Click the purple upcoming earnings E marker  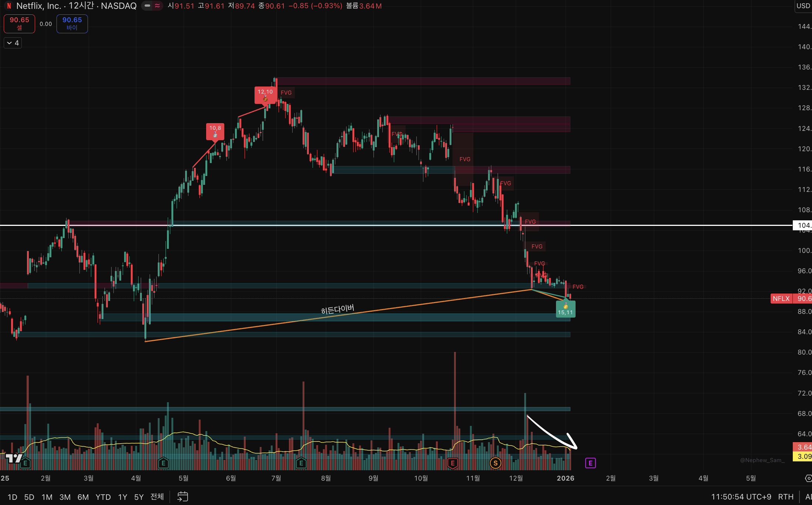click(x=590, y=463)
